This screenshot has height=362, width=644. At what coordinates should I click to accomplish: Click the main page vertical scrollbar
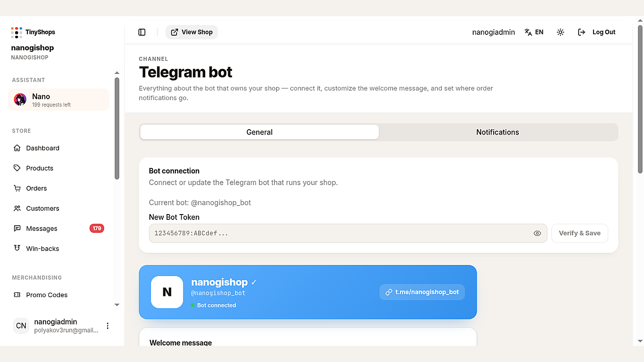(640, 99)
